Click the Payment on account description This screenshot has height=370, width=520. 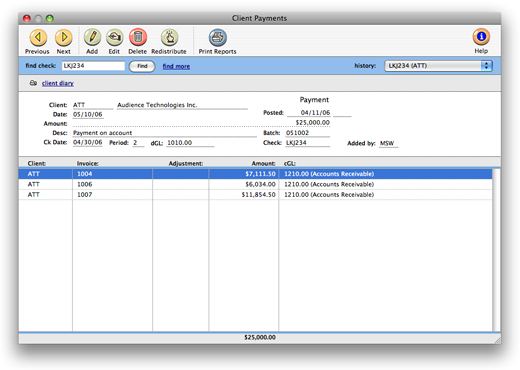(x=165, y=133)
